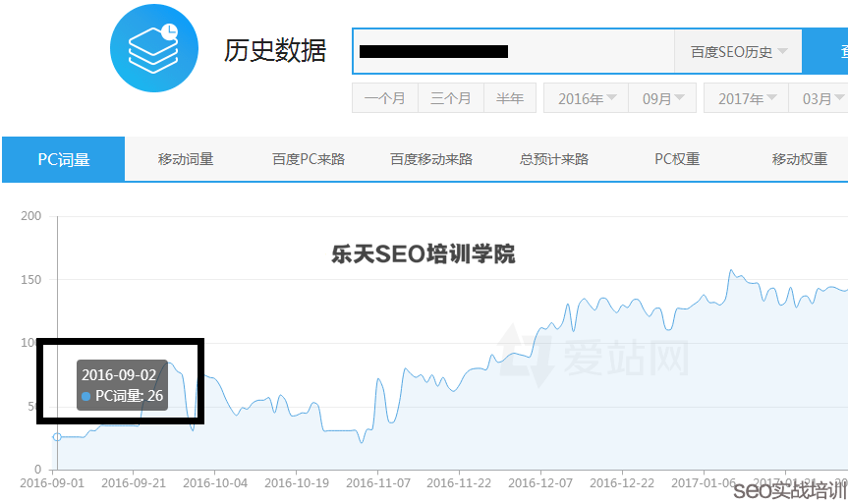Click the 200 value on the y-axis

(30, 216)
